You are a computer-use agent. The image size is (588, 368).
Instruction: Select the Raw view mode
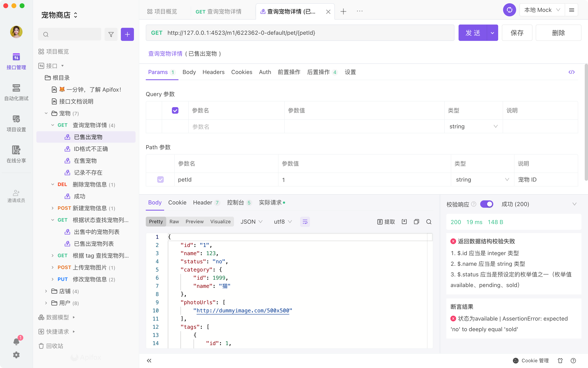(x=174, y=221)
